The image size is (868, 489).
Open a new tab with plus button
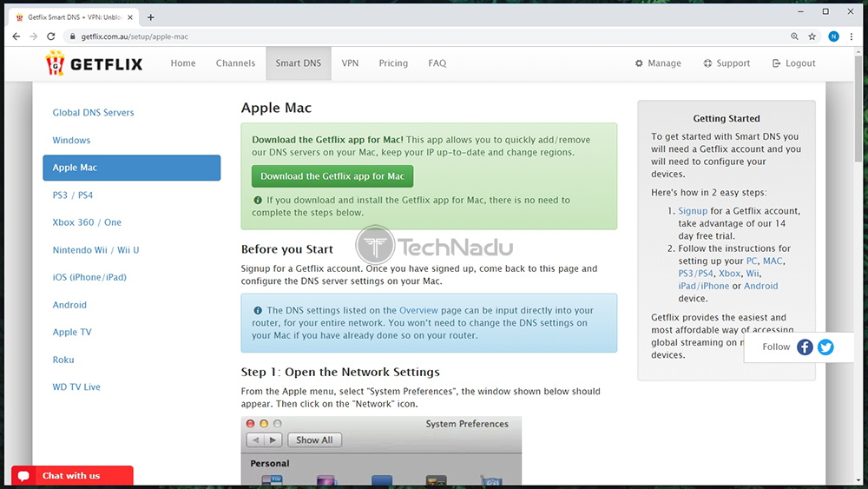click(x=150, y=17)
